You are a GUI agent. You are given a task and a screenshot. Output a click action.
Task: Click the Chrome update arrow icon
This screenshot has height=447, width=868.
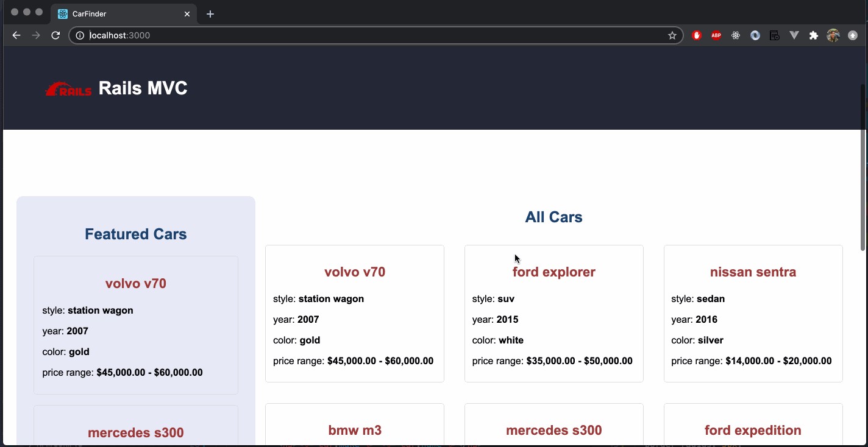(853, 35)
